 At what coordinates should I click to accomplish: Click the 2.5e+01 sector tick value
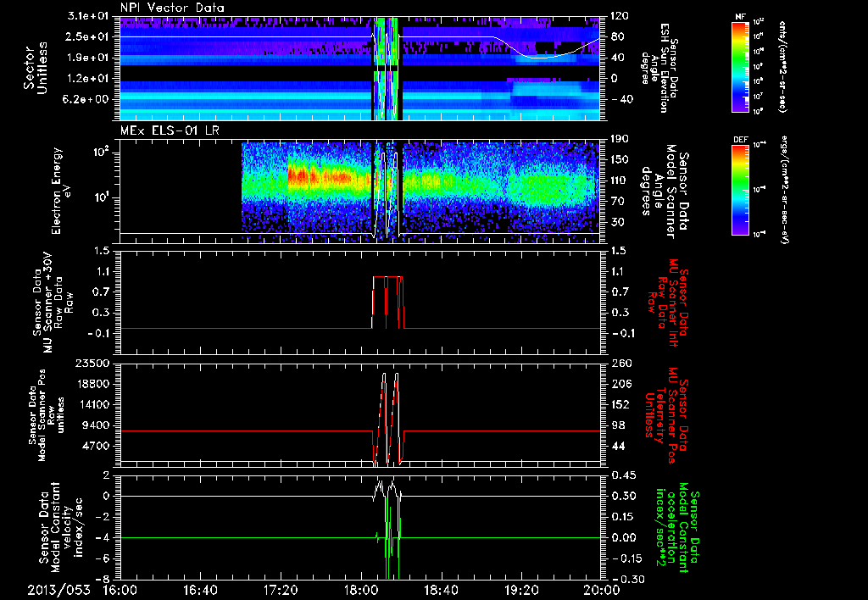[x=88, y=36]
